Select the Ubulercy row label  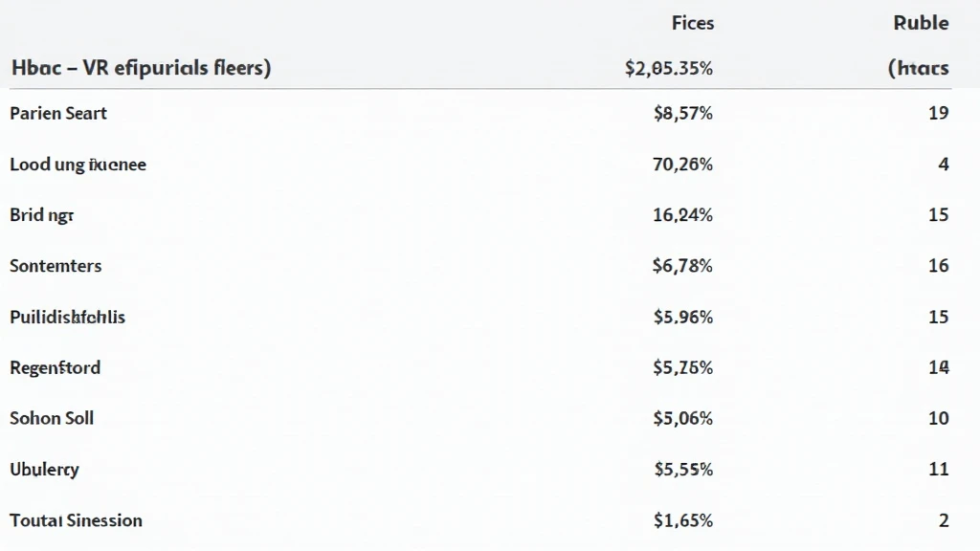(x=44, y=470)
